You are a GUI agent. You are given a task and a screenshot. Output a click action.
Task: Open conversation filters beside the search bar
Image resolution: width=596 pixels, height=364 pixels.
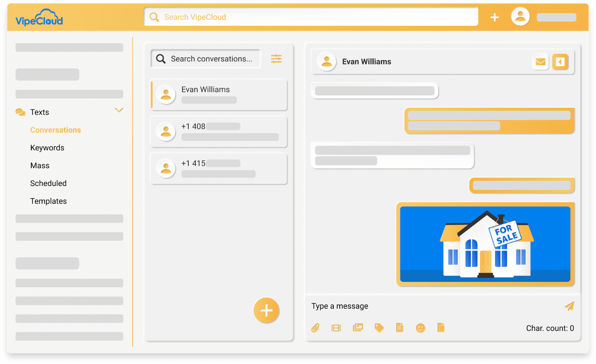[276, 58]
